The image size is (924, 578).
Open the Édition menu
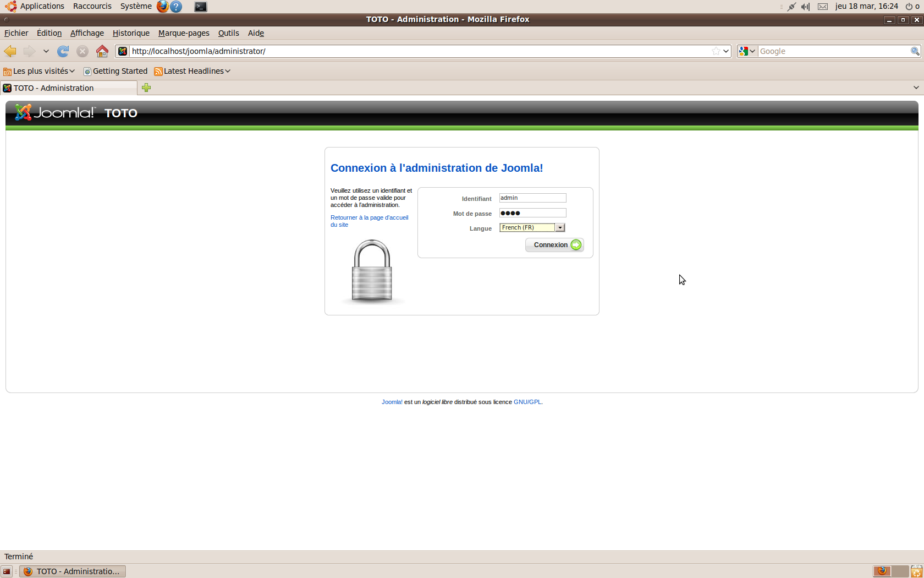[x=49, y=33]
